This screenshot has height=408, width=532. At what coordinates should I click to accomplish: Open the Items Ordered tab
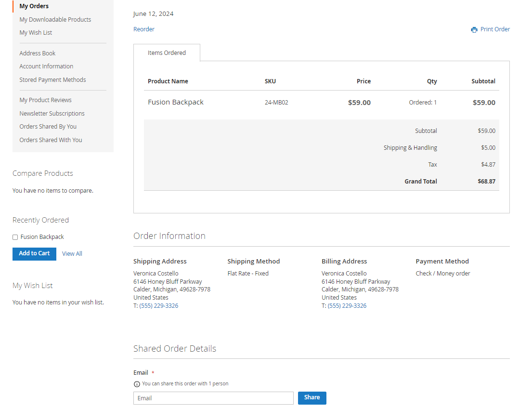pos(167,53)
